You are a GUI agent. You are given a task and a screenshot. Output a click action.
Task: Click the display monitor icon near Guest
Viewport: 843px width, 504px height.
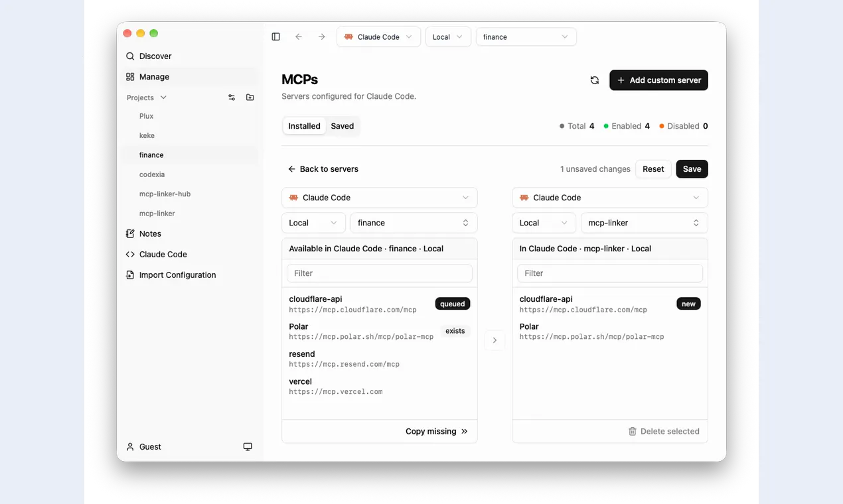click(248, 447)
